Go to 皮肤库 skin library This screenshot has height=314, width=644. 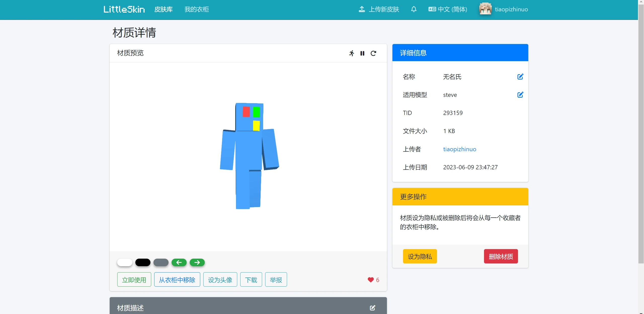[x=164, y=10]
